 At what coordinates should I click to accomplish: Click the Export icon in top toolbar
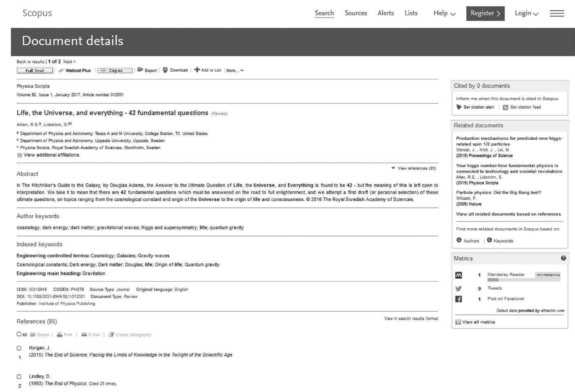tap(140, 70)
